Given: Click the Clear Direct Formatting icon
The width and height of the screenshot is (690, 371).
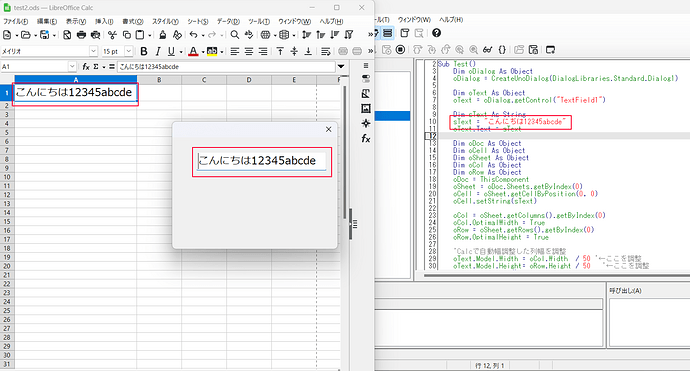Looking at the screenshot, I should click(177, 35).
